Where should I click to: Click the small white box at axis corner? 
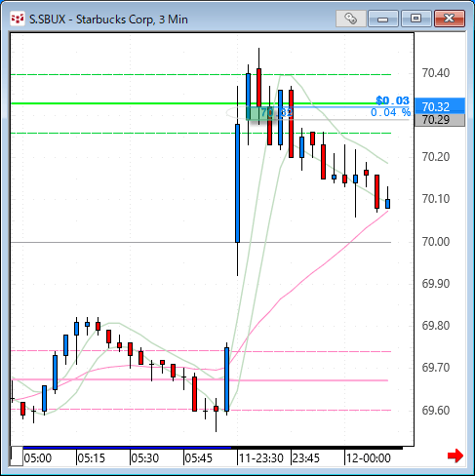coord(17,456)
